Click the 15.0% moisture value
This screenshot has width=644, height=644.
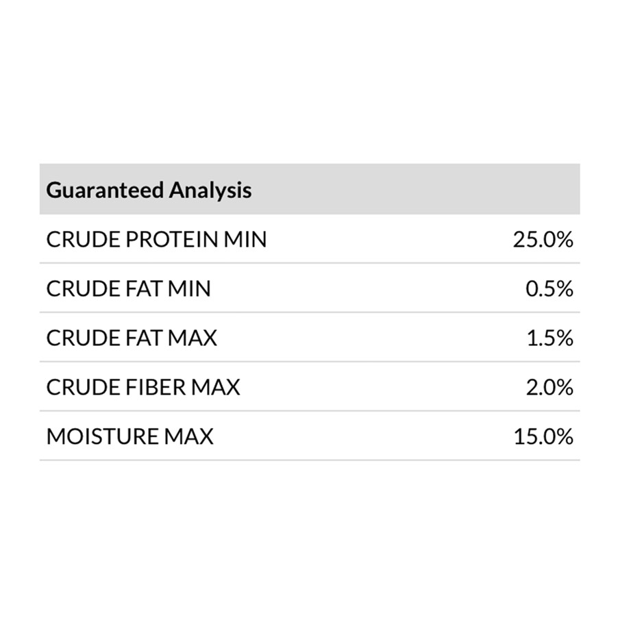coord(543,437)
